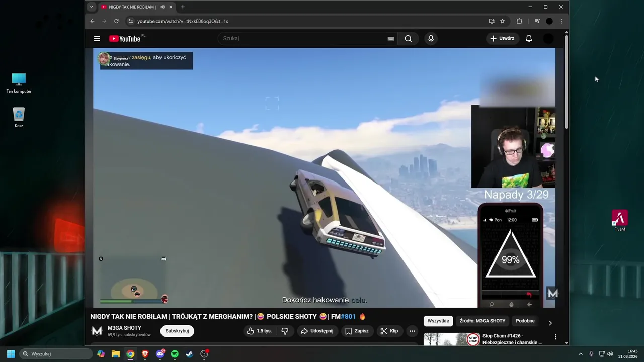
Task: Open Chrome profile avatar
Action: [x=549, y=21]
